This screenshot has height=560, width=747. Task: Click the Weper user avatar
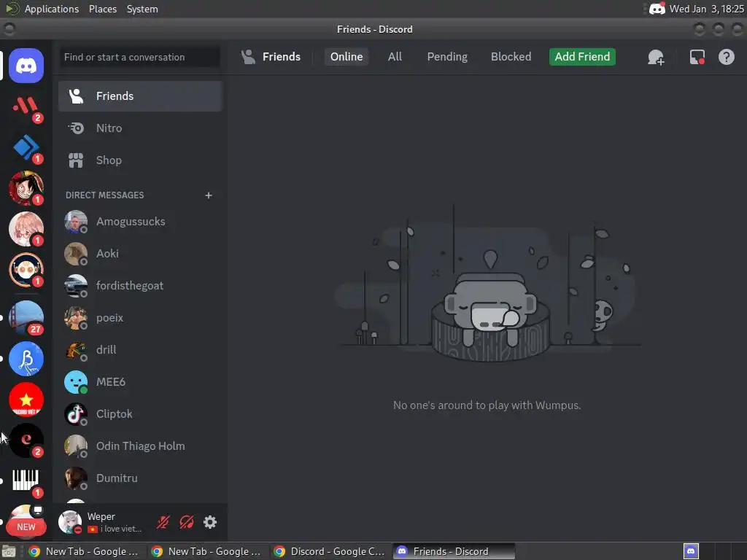pyautogui.click(x=70, y=522)
